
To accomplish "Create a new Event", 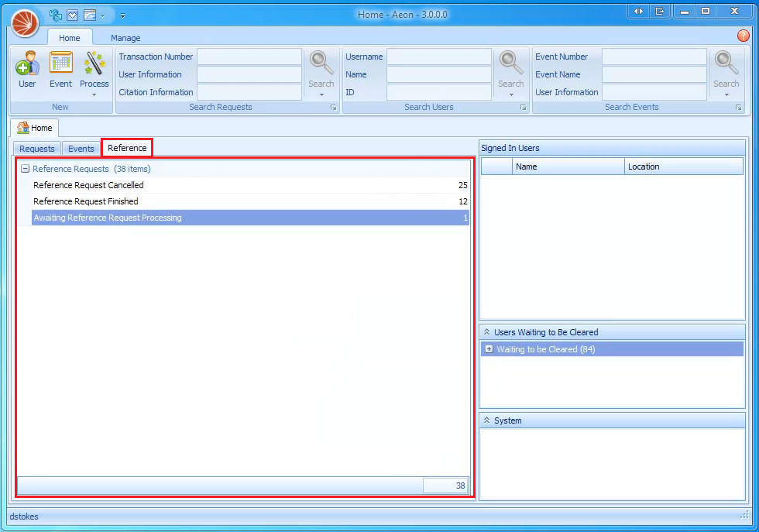I will click(60, 70).
